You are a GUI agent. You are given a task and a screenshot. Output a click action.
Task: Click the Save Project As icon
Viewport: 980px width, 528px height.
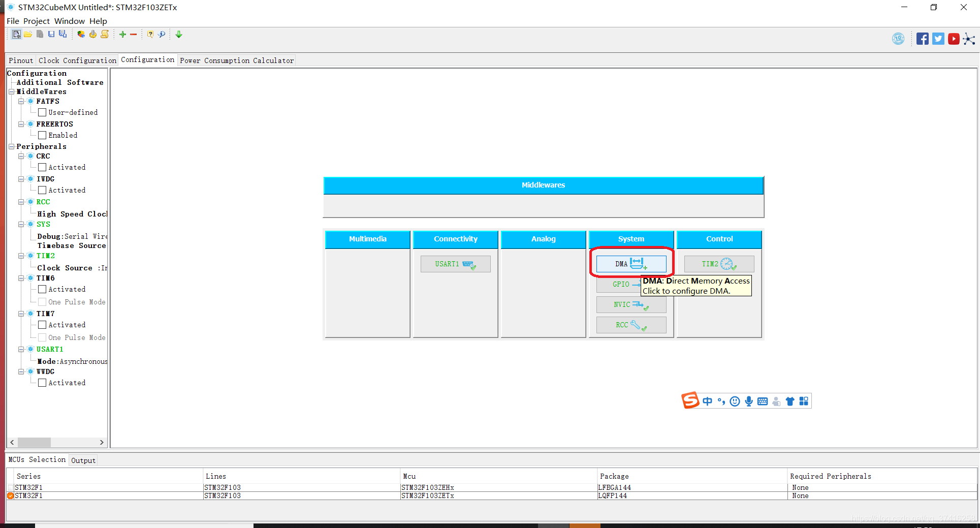coord(62,34)
